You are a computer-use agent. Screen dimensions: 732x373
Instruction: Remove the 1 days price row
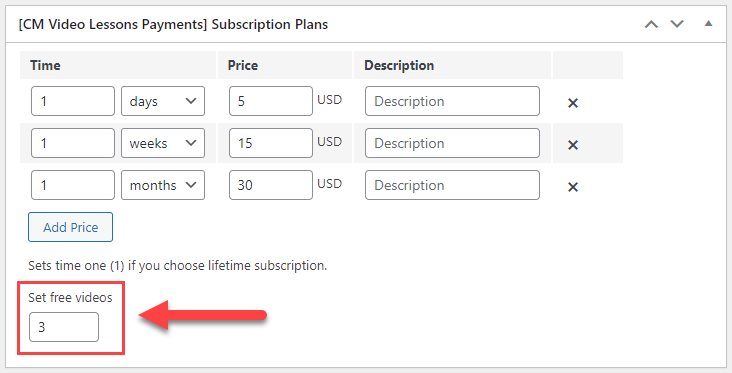click(x=573, y=103)
